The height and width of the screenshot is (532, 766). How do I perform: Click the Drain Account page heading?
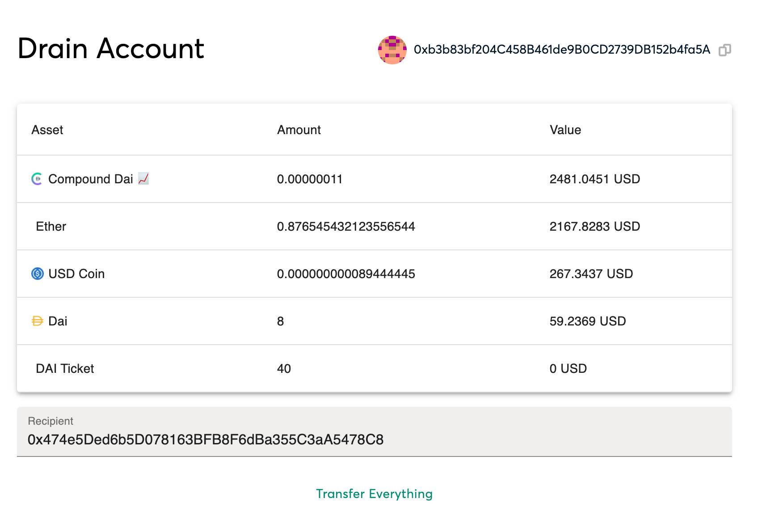pyautogui.click(x=111, y=48)
